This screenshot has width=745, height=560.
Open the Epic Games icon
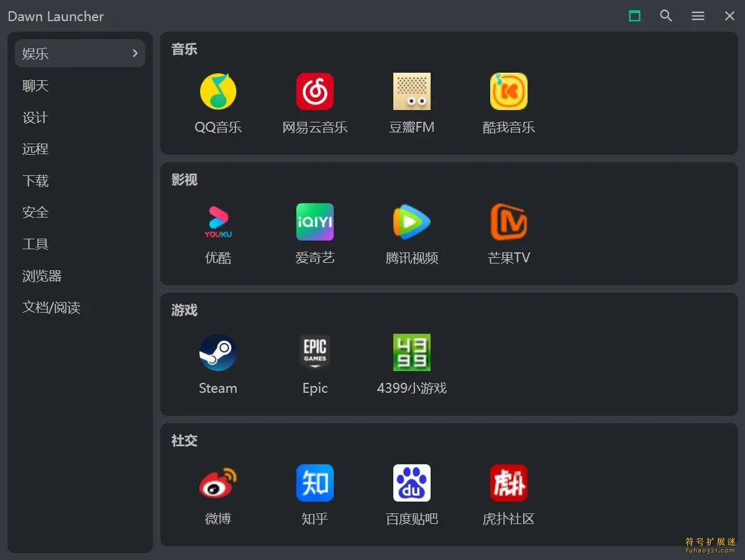[315, 352]
